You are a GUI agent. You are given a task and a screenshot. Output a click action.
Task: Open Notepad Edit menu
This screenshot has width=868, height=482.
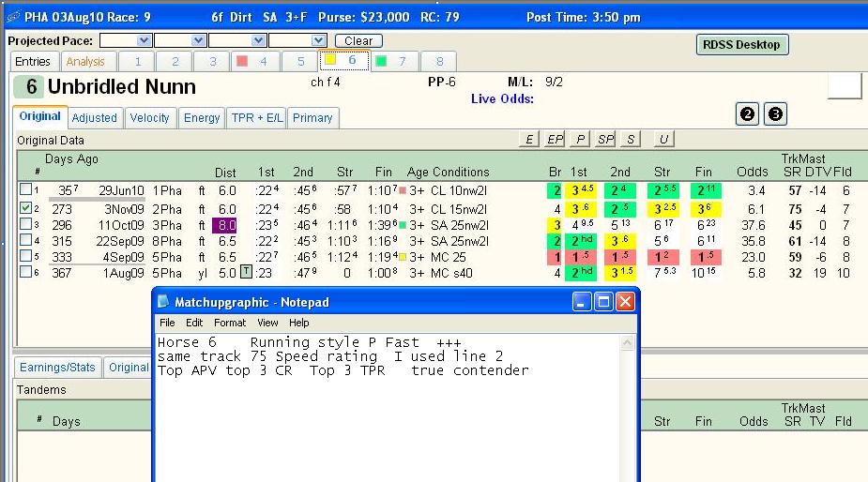point(194,323)
